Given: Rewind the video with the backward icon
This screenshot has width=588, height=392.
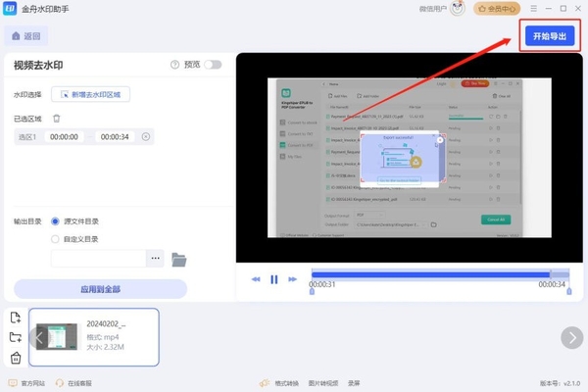Looking at the screenshot, I should tap(256, 279).
